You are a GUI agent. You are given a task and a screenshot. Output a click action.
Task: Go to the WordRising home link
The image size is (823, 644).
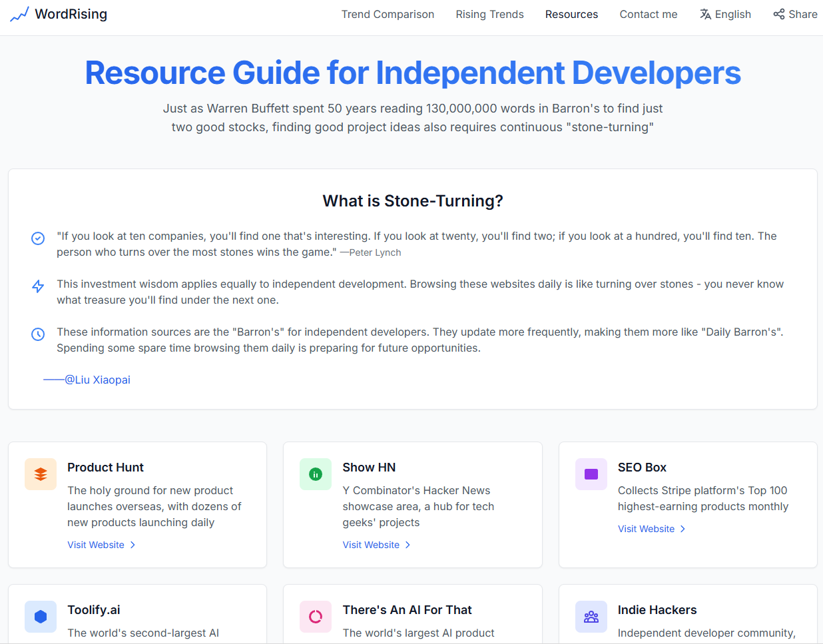pyautogui.click(x=59, y=14)
